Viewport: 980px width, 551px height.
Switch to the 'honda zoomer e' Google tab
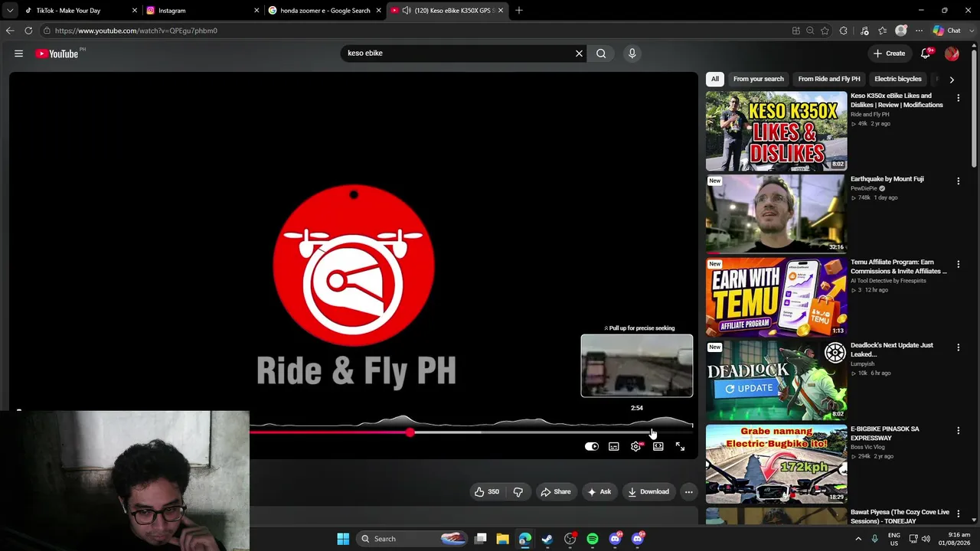pos(324,11)
